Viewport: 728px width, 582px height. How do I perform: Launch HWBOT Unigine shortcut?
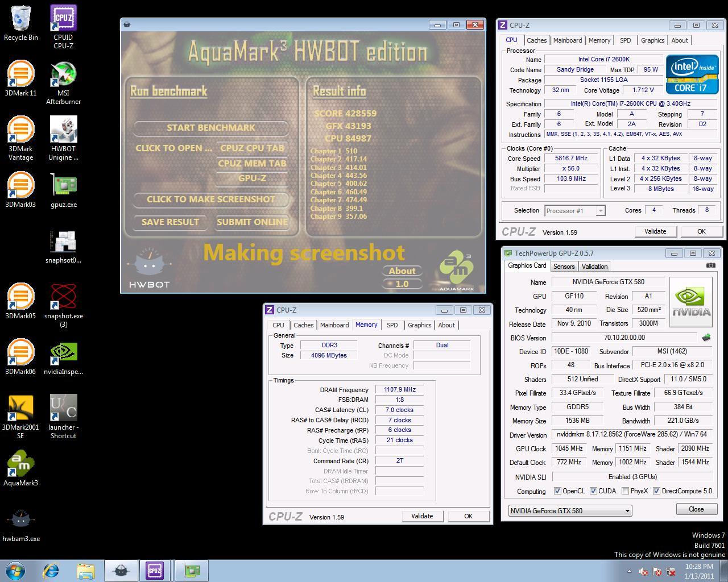click(63, 139)
